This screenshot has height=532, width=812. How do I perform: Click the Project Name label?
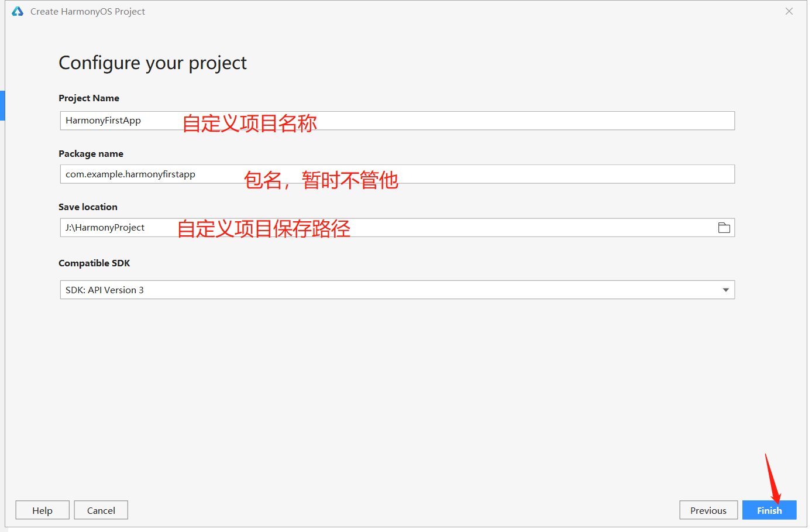click(89, 98)
